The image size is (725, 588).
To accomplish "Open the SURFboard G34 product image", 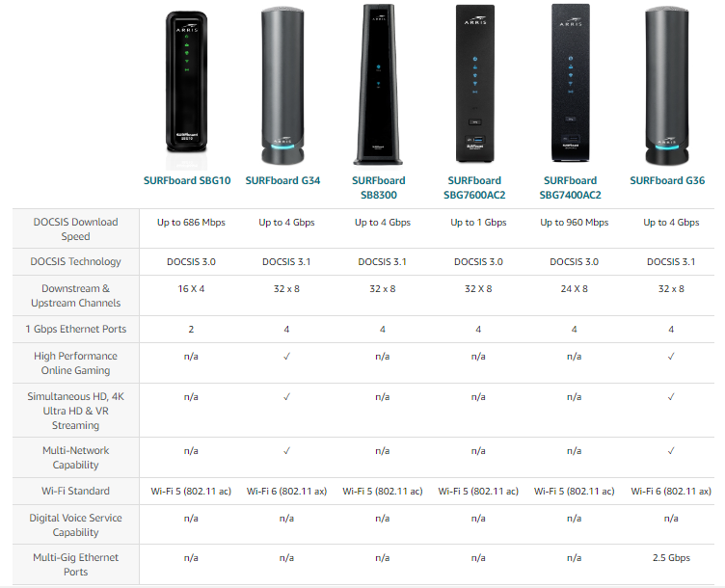I will (x=286, y=85).
